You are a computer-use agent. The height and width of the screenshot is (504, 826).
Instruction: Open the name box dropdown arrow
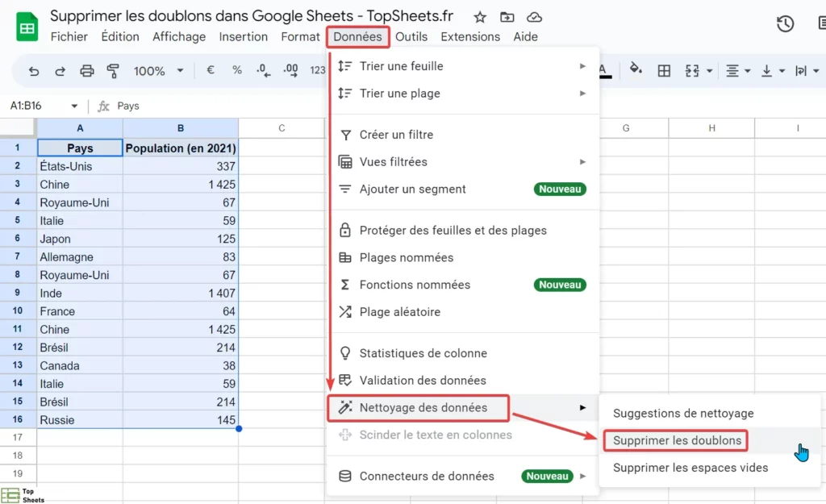coord(74,106)
